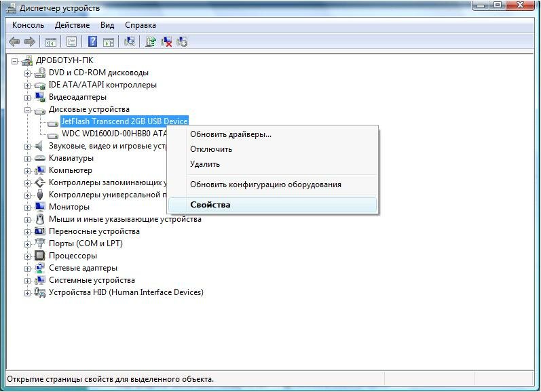This screenshot has width=541, height=392.
Task: Expand the Переносные устройства node
Action: click(27, 232)
